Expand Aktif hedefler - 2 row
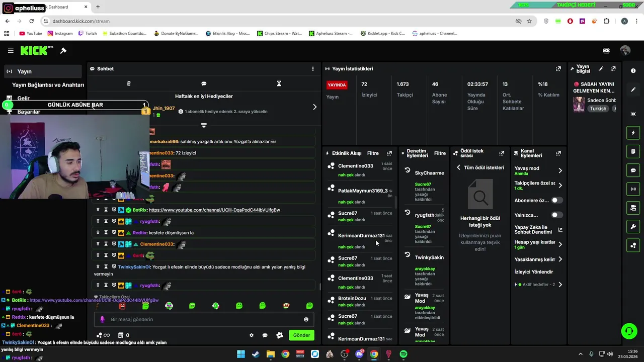 pyautogui.click(x=560, y=285)
